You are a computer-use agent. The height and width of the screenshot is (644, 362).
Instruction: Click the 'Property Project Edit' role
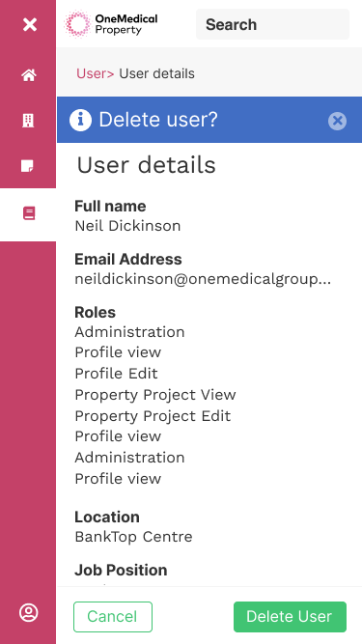(153, 416)
